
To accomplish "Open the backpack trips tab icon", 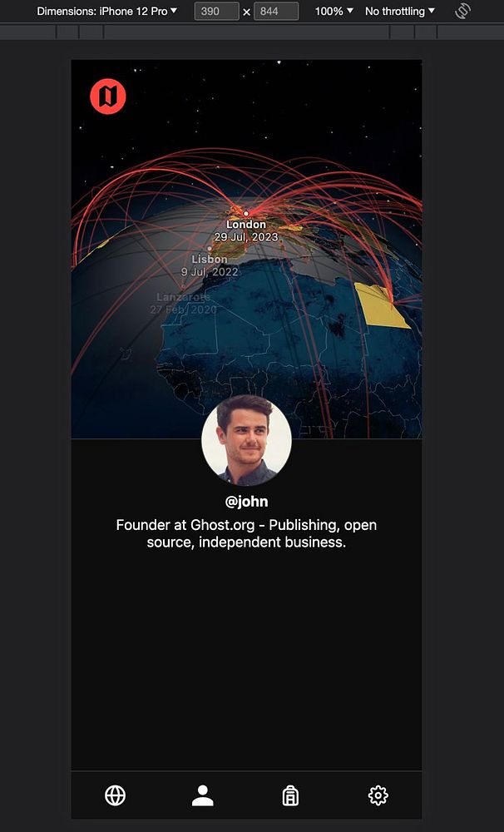I will 290,795.
